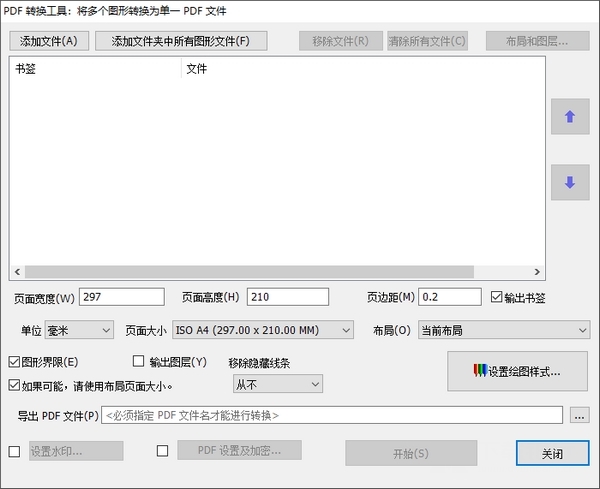
Task: Tick the checkbox beside PDF 设置及加密
Action: [x=162, y=451]
